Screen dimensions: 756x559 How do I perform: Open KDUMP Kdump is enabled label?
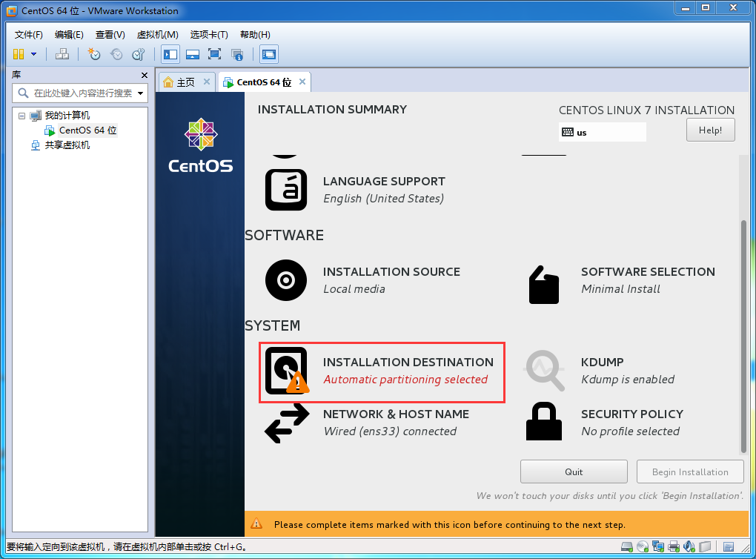pos(628,371)
